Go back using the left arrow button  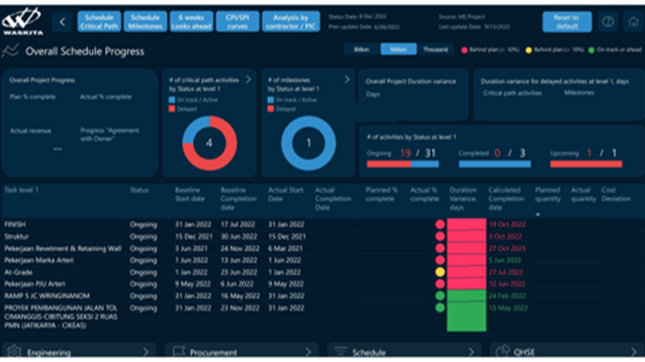[x=62, y=22]
